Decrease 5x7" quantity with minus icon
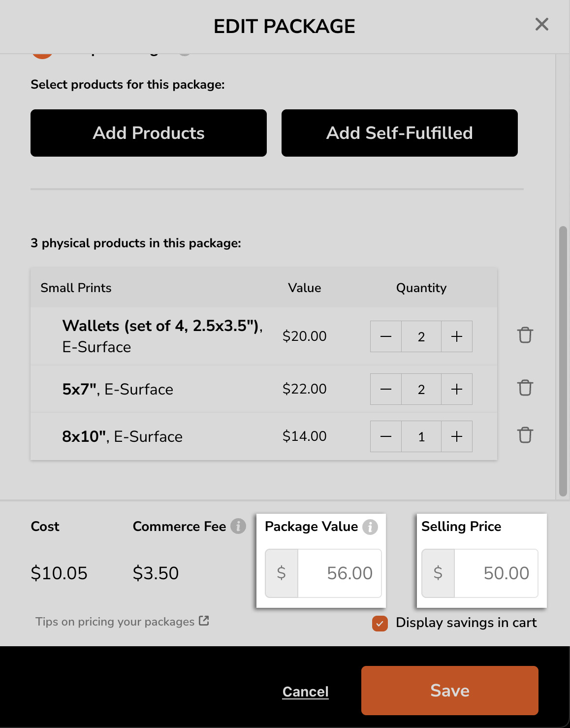The width and height of the screenshot is (570, 728). 385,389
